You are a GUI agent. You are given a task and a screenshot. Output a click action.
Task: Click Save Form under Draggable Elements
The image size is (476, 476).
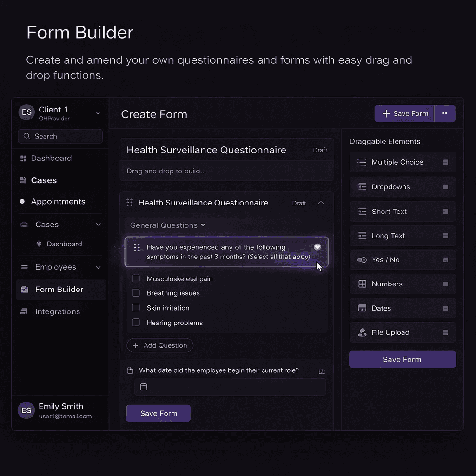(403, 359)
